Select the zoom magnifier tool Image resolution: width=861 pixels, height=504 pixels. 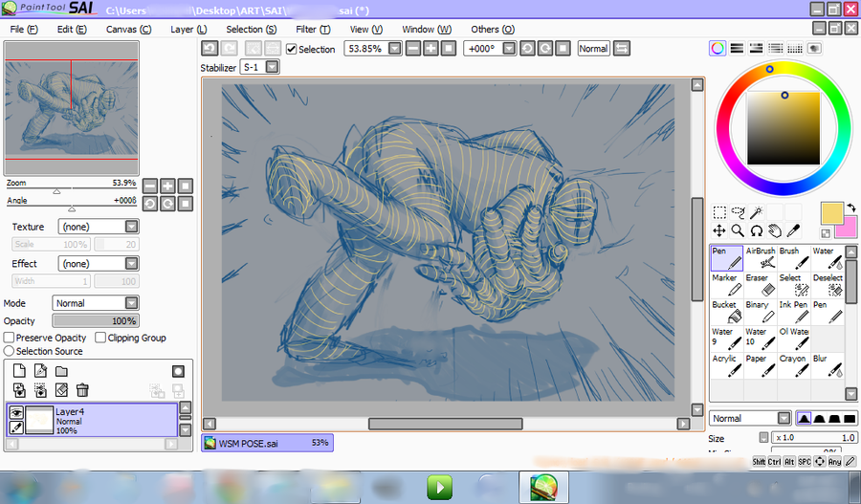pyautogui.click(x=738, y=230)
